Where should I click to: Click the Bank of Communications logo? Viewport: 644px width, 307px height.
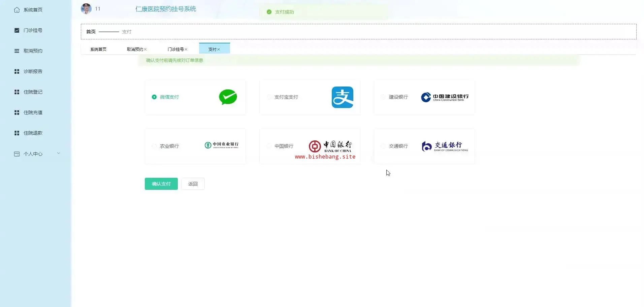coord(445,146)
